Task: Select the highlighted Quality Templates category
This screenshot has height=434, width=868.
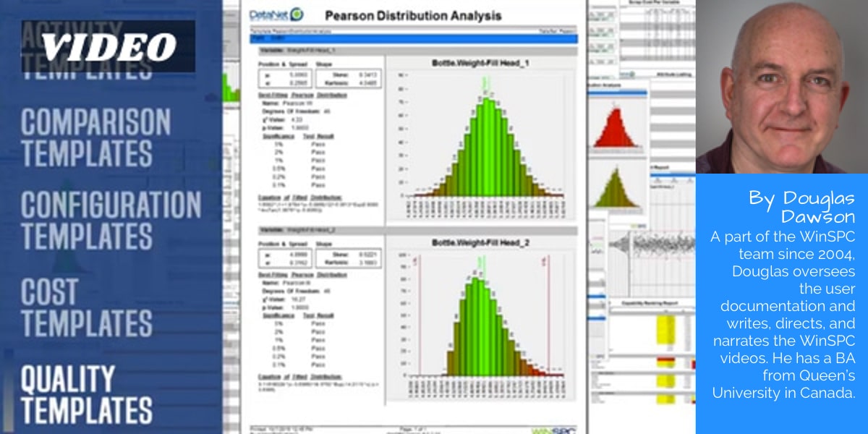Action: pyautogui.click(x=86, y=395)
